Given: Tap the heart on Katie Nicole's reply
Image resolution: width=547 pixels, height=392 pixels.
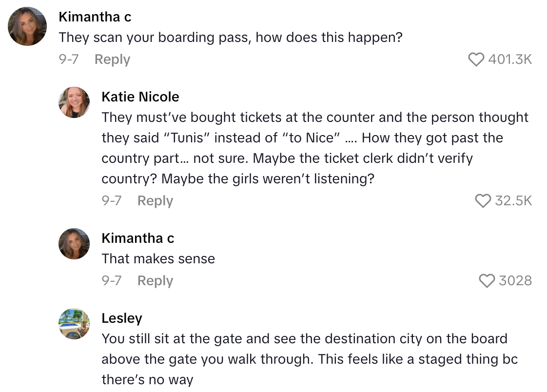Looking at the screenshot, I should click(484, 200).
